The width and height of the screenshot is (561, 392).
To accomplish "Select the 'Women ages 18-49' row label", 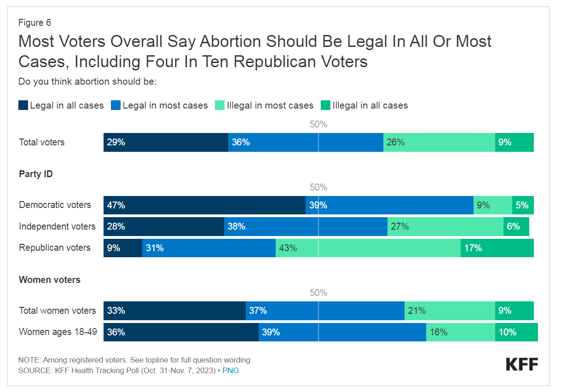I will [x=58, y=332].
